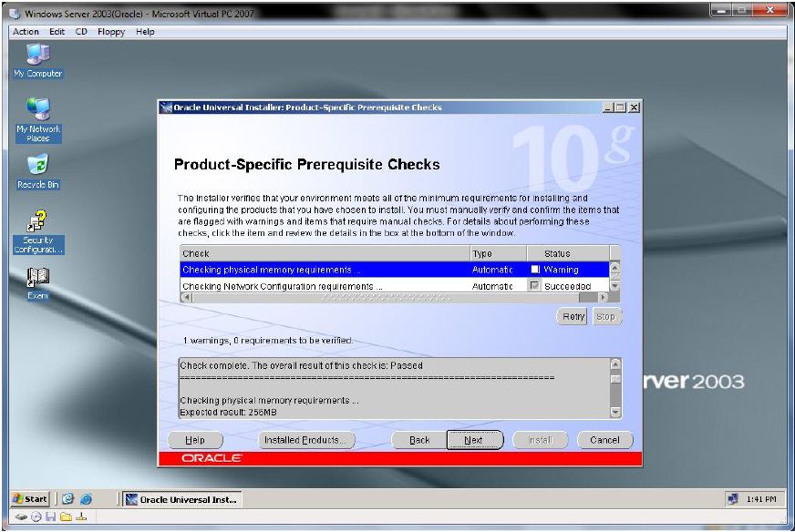Click the network adapter icon in Virtual PC status bar

81,517
